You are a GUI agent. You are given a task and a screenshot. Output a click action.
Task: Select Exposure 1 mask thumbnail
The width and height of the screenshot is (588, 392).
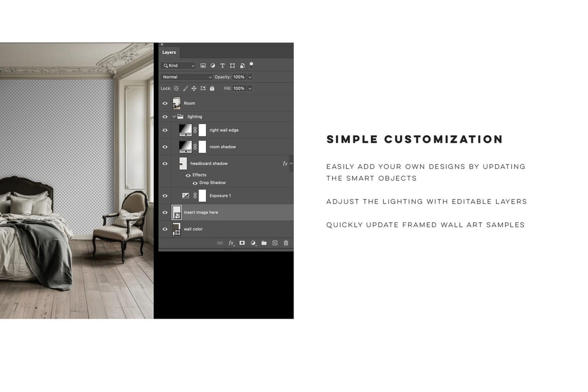pyautogui.click(x=202, y=195)
